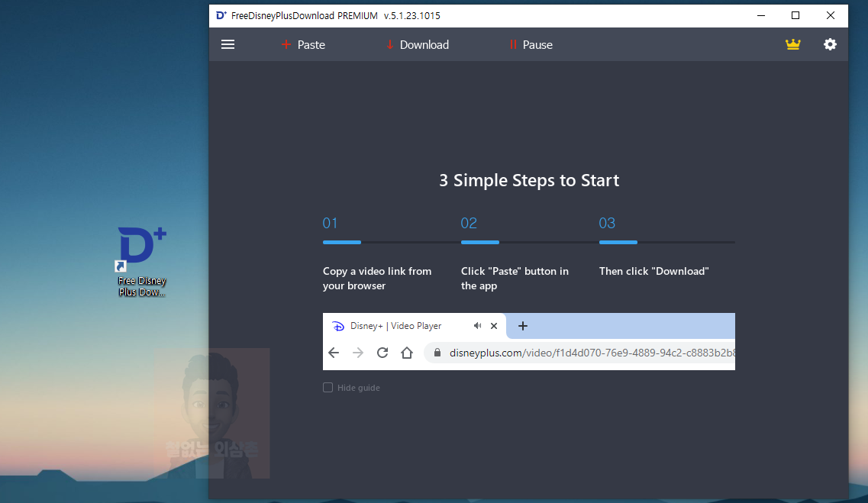868x503 pixels.
Task: Open the hamburger menu icon
Action: (x=227, y=44)
